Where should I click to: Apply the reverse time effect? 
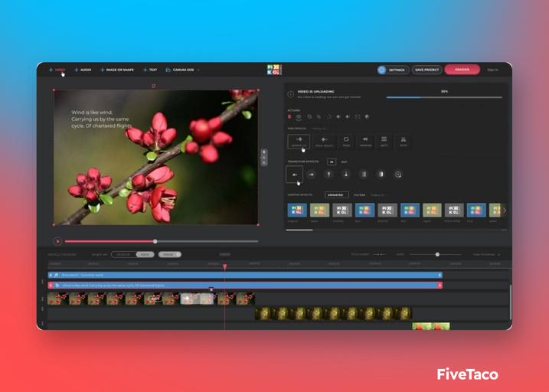tap(365, 142)
